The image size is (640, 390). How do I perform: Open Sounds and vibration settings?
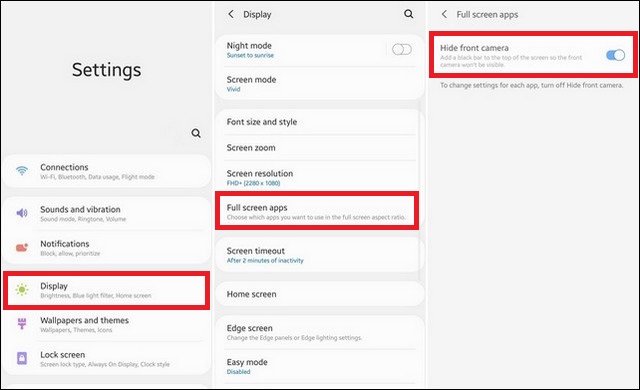tap(107, 213)
